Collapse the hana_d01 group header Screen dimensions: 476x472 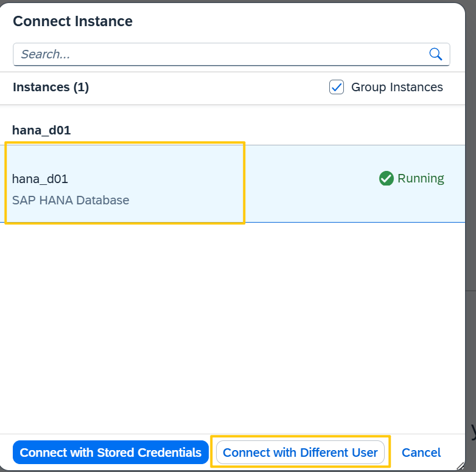click(x=41, y=130)
